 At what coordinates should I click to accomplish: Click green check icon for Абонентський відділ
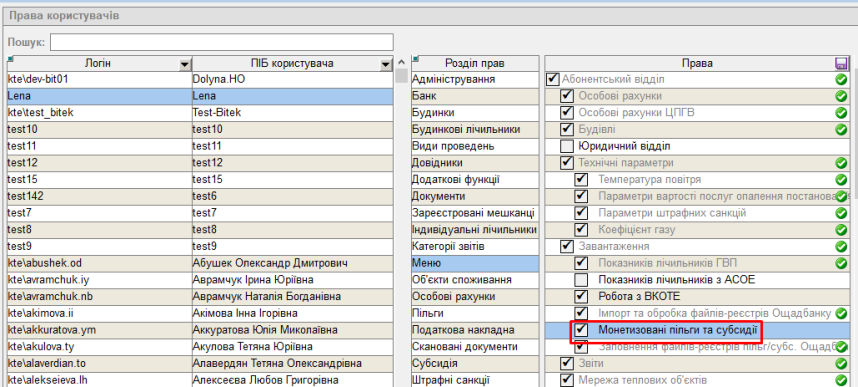tap(841, 80)
